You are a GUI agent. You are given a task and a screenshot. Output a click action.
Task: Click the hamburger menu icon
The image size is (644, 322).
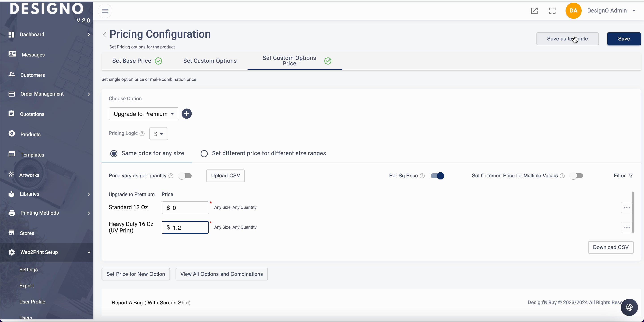[x=105, y=11]
